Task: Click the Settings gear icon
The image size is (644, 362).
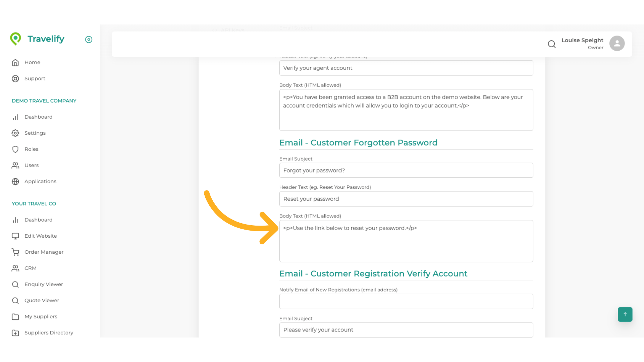Action: pyautogui.click(x=15, y=133)
